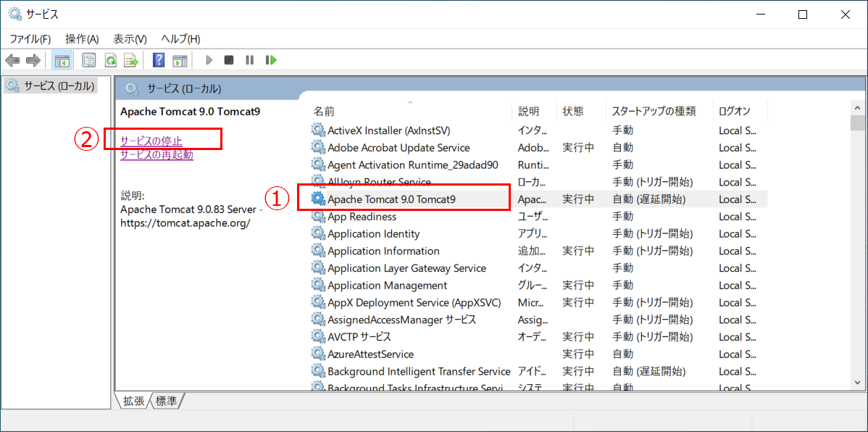
Task: Click the Export List toolbar icon
Action: pos(131,60)
